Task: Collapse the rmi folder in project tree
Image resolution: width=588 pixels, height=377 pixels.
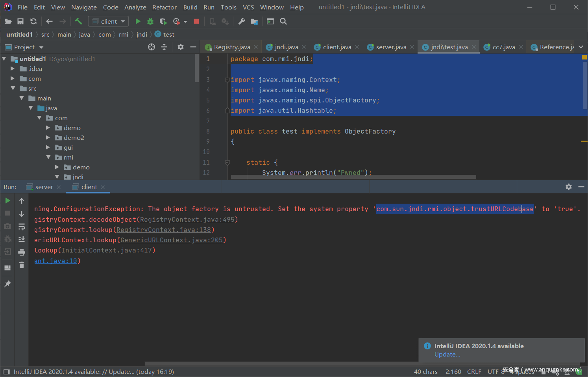Action: pos(48,157)
